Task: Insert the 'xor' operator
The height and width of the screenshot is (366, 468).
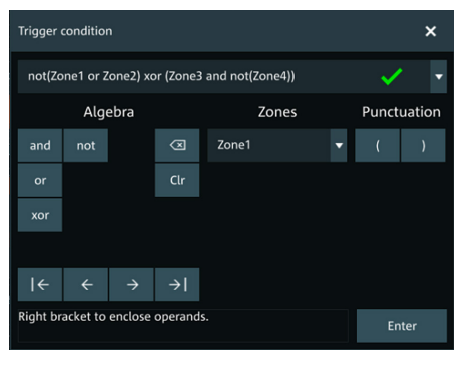Action: click(40, 215)
